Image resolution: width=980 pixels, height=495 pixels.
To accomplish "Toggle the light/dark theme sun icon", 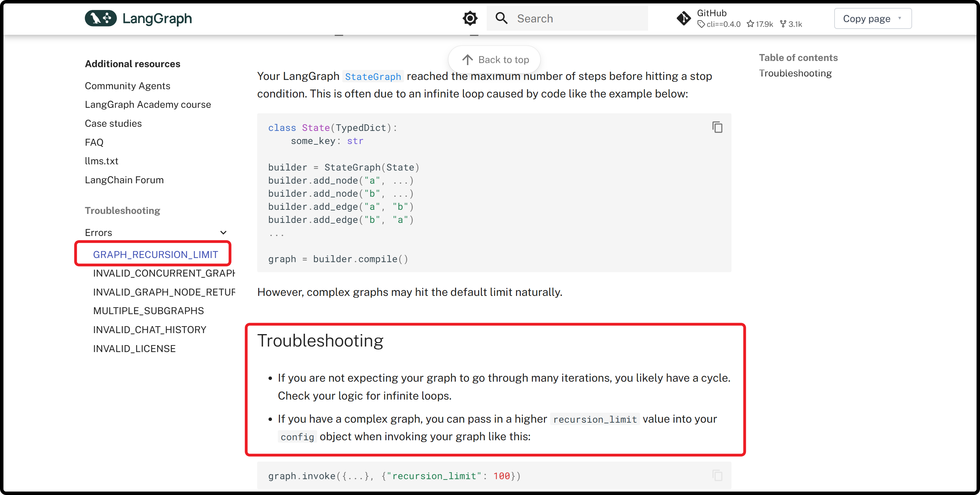I will (470, 18).
